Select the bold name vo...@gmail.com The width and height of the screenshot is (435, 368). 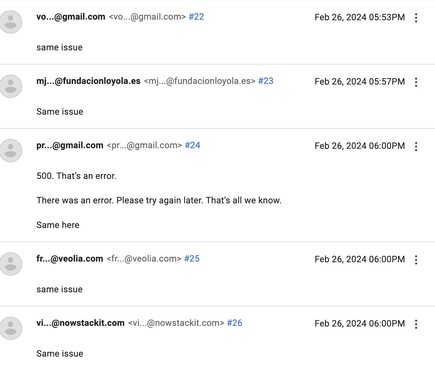click(x=71, y=17)
